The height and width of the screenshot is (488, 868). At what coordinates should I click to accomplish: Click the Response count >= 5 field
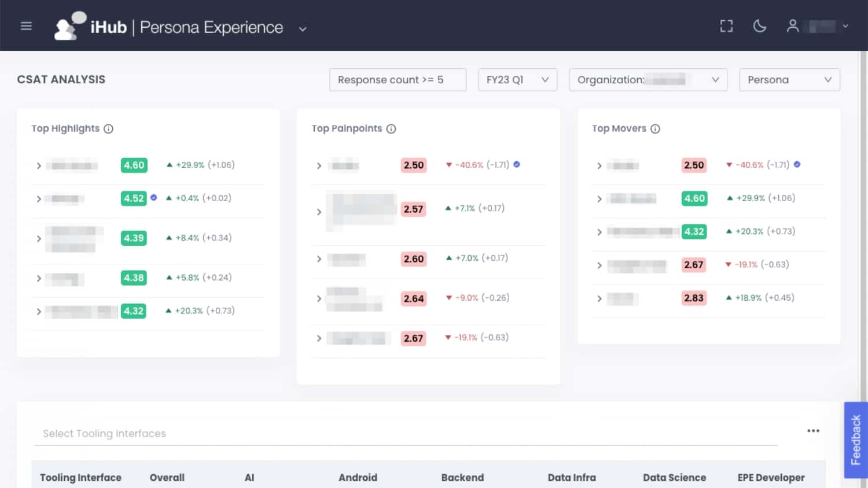tap(398, 80)
